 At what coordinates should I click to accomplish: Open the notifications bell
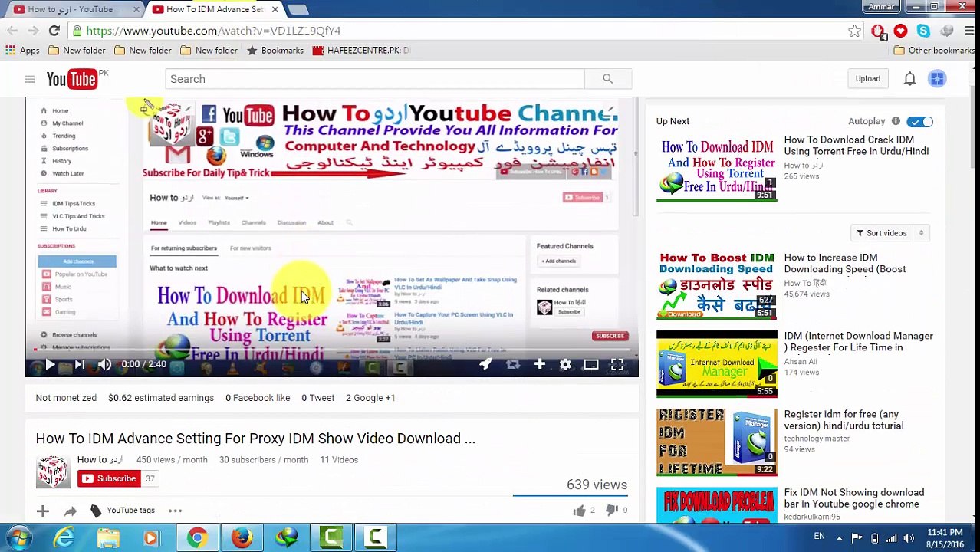click(x=909, y=78)
